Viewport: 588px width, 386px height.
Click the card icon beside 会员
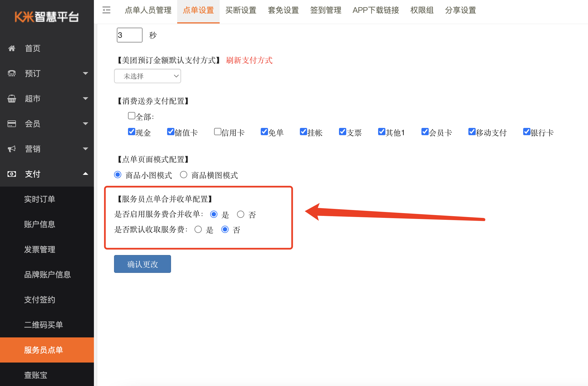pyautogui.click(x=12, y=124)
